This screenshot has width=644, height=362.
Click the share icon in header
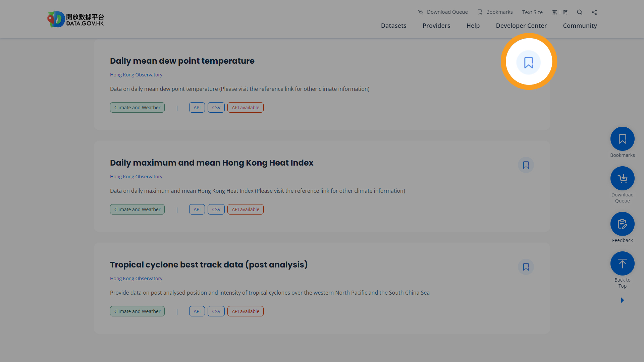pos(594,12)
